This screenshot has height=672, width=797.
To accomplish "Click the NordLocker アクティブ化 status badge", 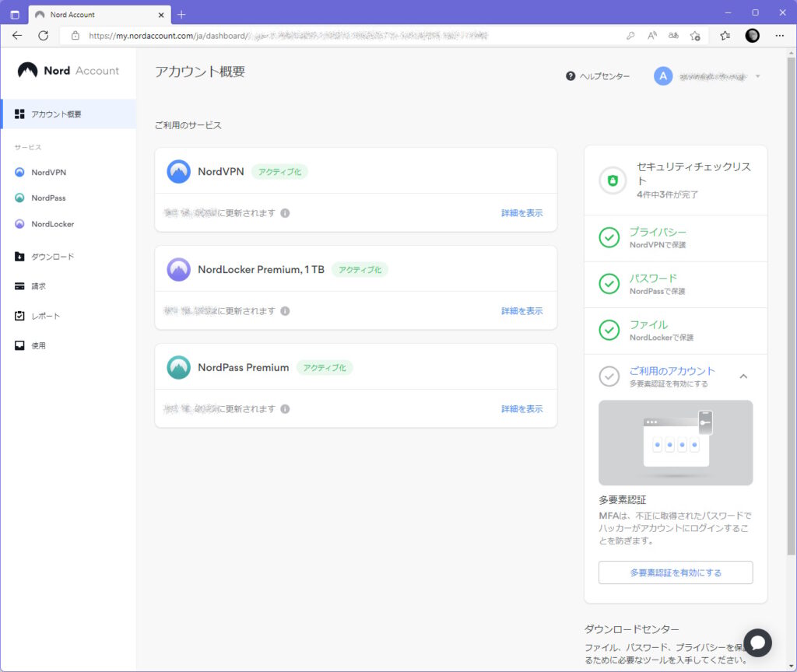I will coord(360,270).
